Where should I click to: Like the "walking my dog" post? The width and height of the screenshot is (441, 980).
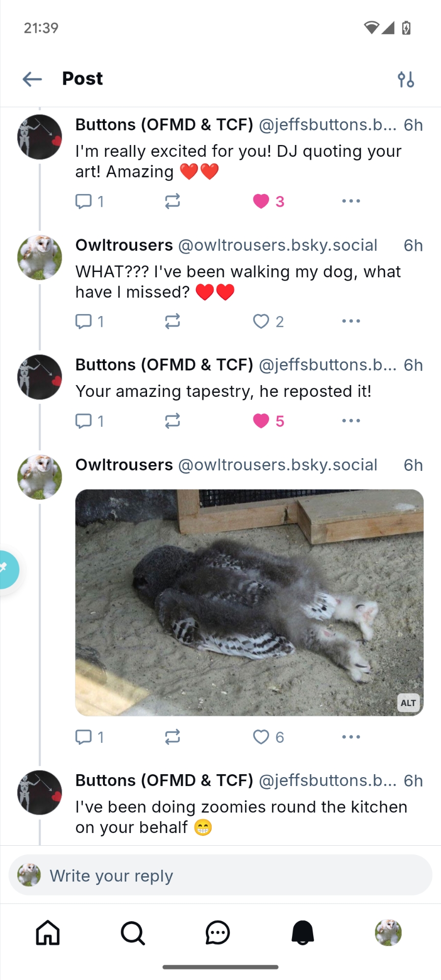pos(261,321)
